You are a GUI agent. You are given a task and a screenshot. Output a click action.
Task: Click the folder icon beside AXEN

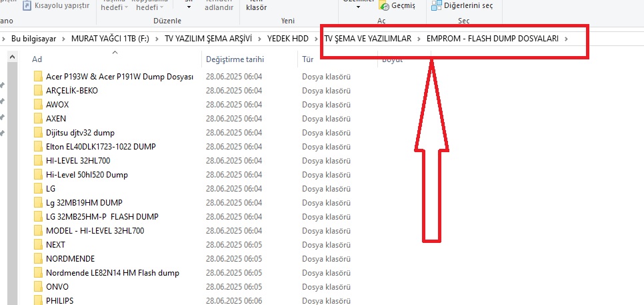38,119
